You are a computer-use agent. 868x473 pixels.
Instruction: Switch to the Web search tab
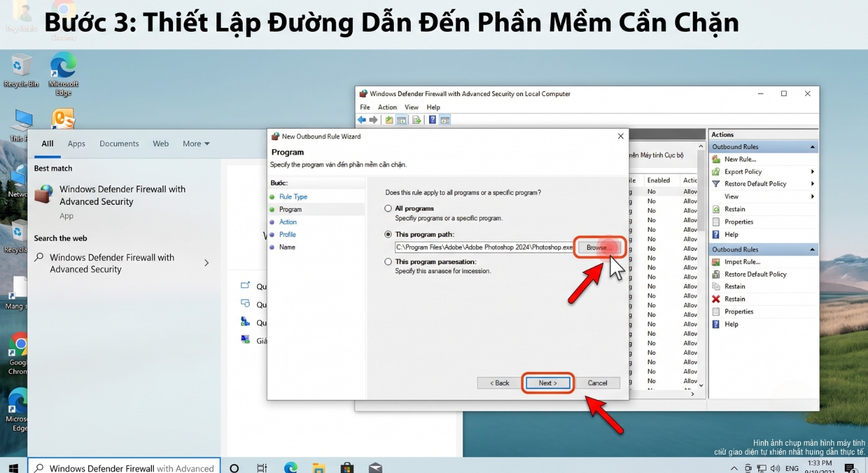pos(161,144)
